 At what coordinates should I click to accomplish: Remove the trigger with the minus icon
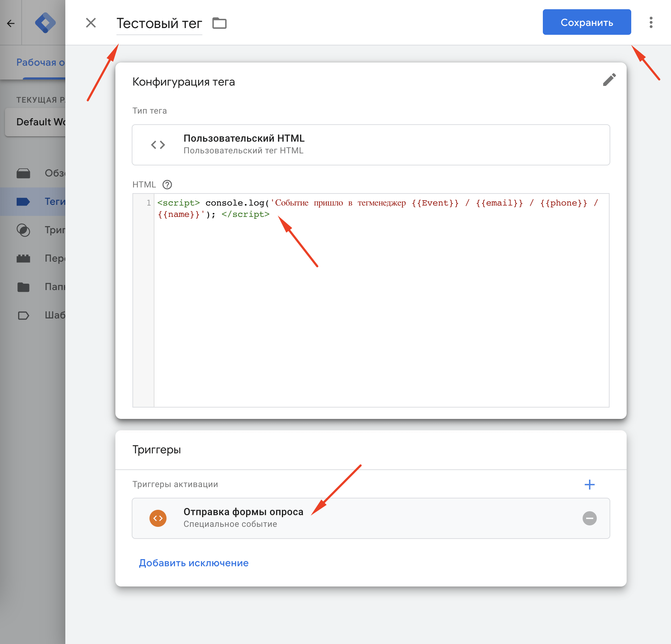point(589,518)
